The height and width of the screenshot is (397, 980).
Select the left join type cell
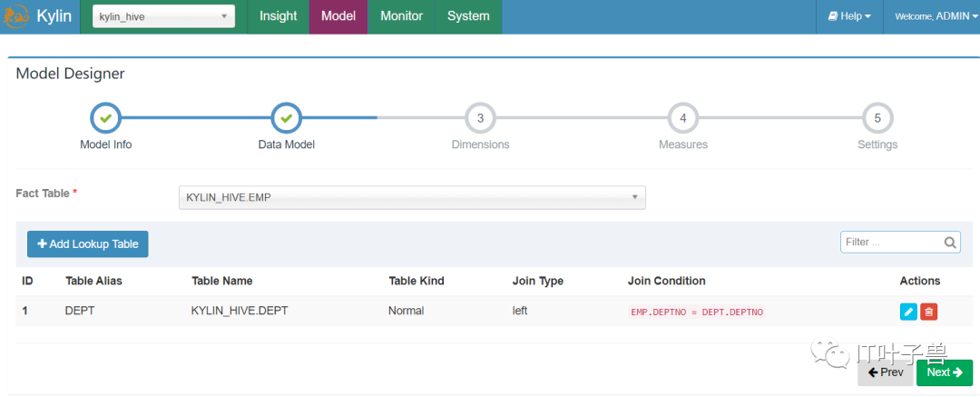[519, 312]
